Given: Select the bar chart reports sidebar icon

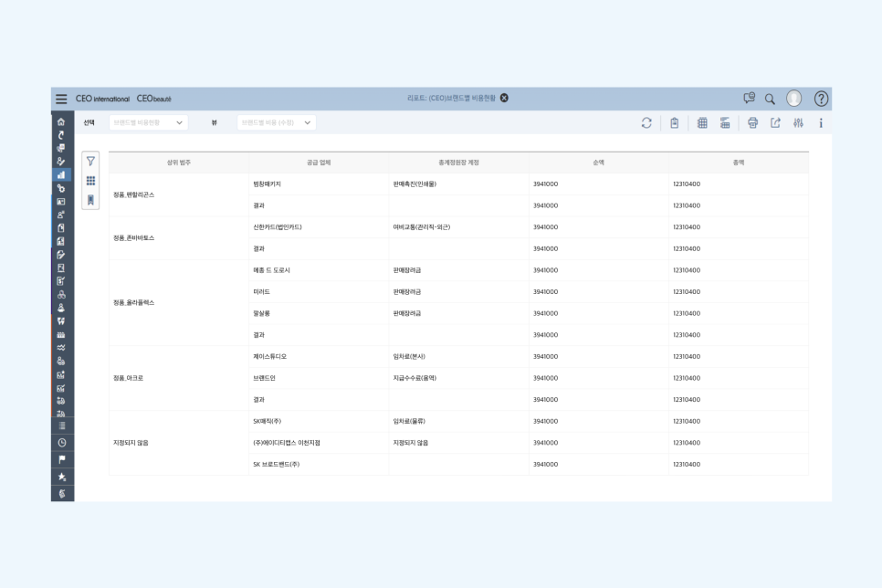Looking at the screenshot, I should click(61, 175).
